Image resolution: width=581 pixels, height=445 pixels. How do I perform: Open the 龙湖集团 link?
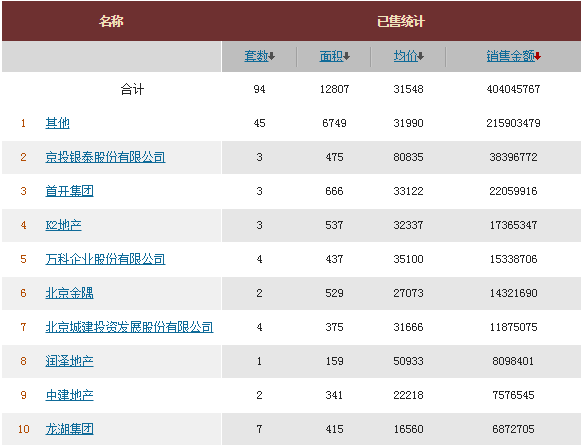click(69, 429)
